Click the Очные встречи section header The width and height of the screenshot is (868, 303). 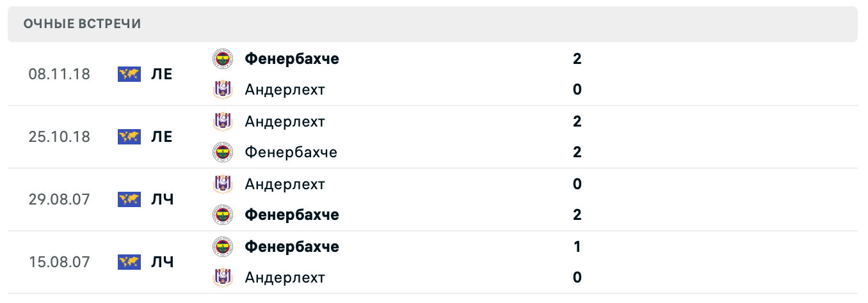coord(83,24)
